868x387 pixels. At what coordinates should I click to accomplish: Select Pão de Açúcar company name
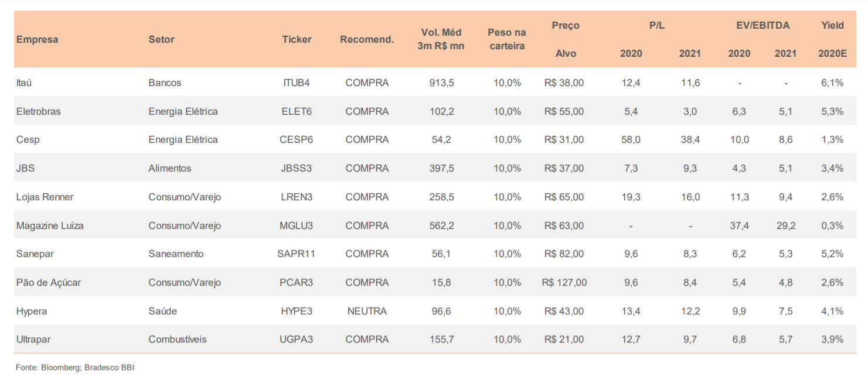[49, 282]
